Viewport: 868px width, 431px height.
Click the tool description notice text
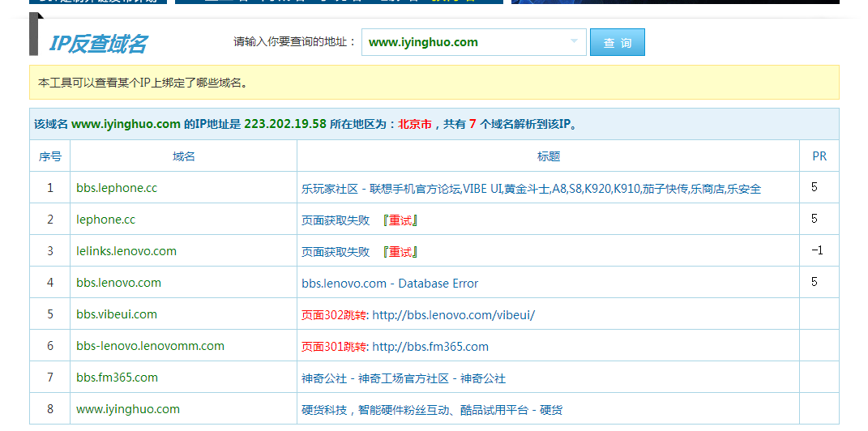pos(143,83)
